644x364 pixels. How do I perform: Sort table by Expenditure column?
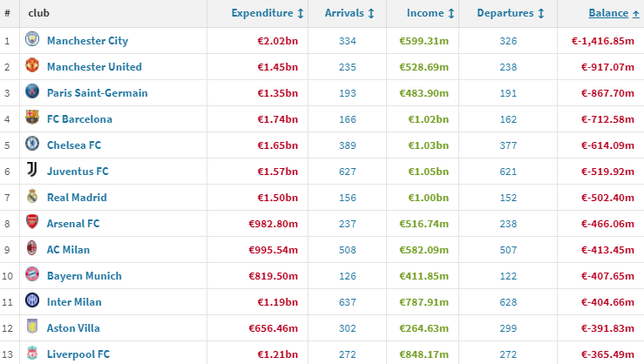click(x=268, y=13)
